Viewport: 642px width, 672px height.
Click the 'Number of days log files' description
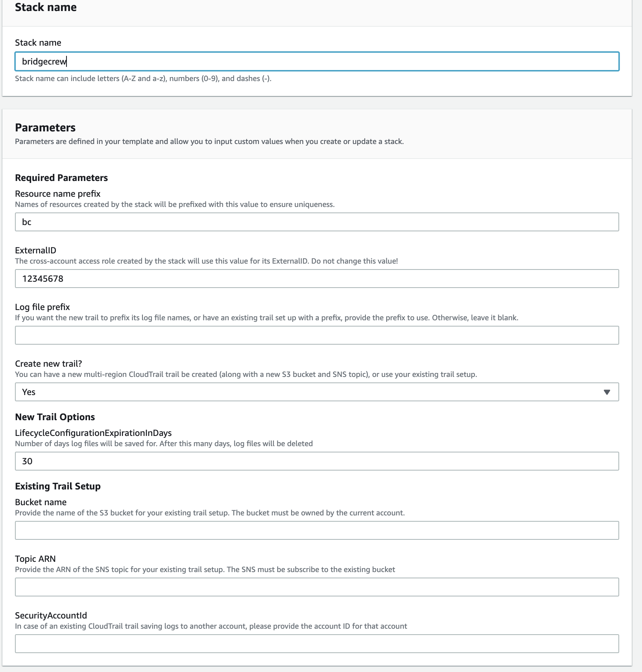point(164,443)
